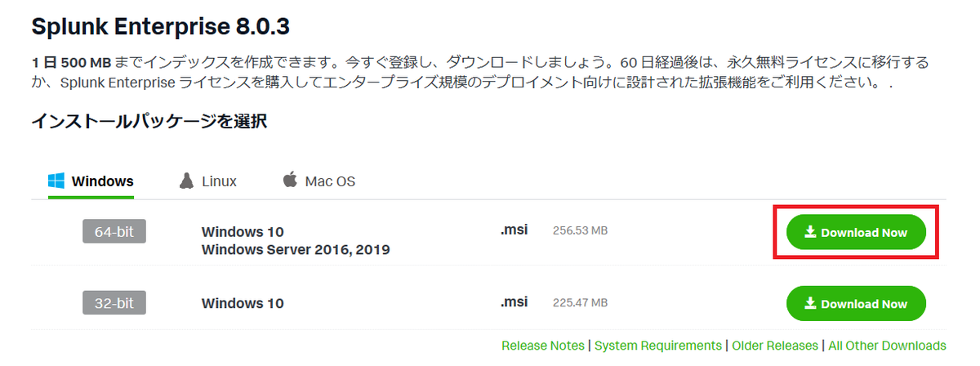Open the Release Notes link

click(543, 346)
